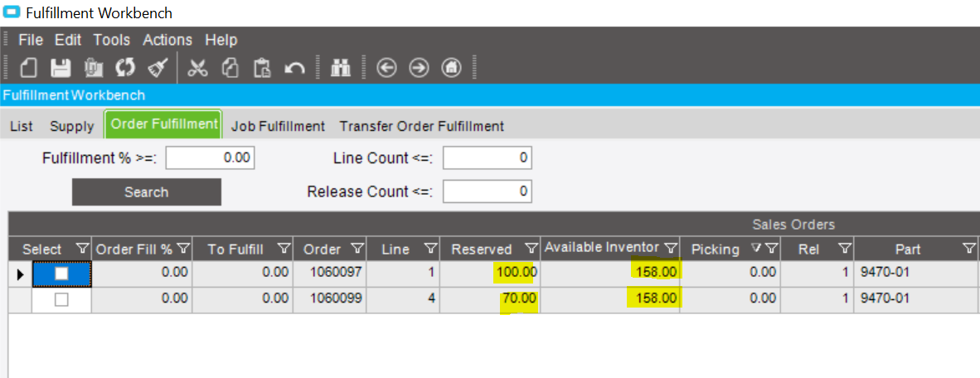Click the Copy pages icon
980x378 pixels.
coord(230,67)
